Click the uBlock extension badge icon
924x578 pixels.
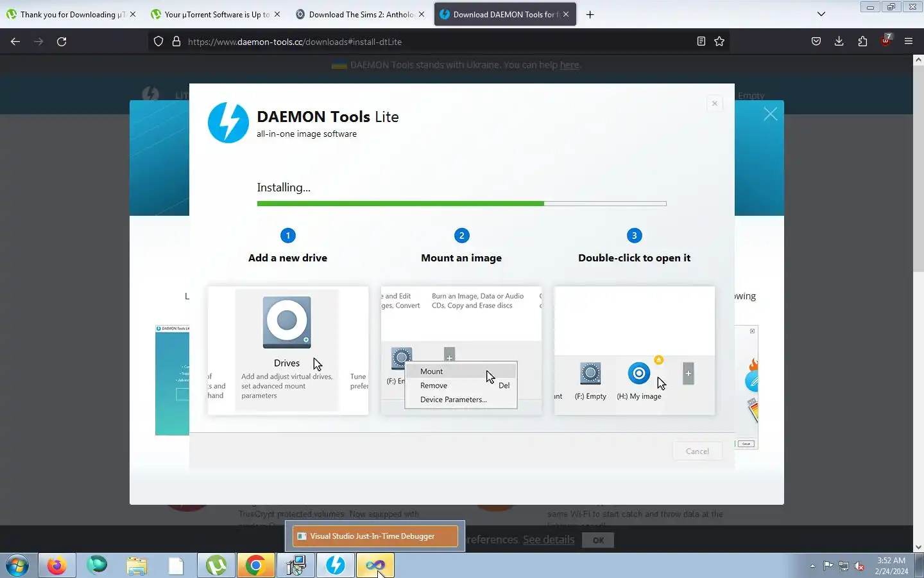[x=886, y=40]
